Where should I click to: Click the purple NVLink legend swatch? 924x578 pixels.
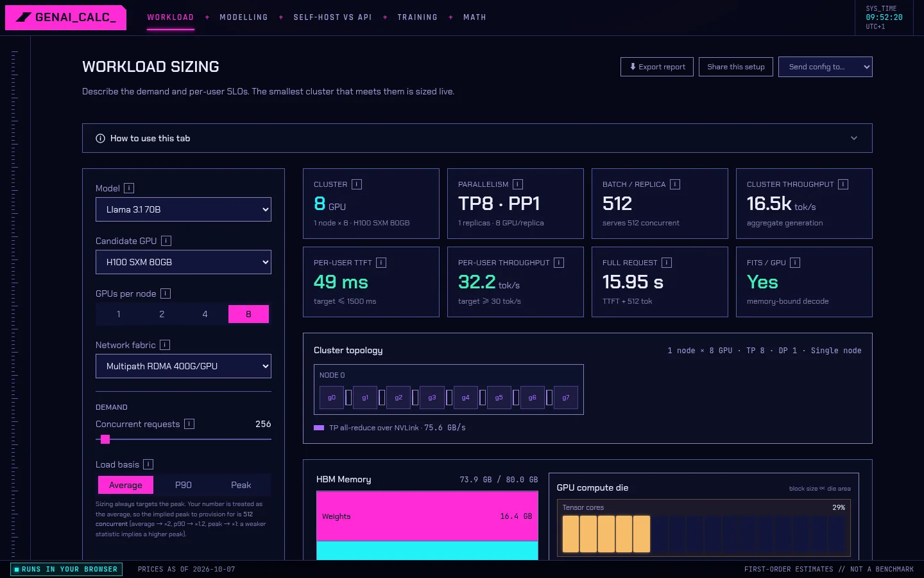point(319,428)
